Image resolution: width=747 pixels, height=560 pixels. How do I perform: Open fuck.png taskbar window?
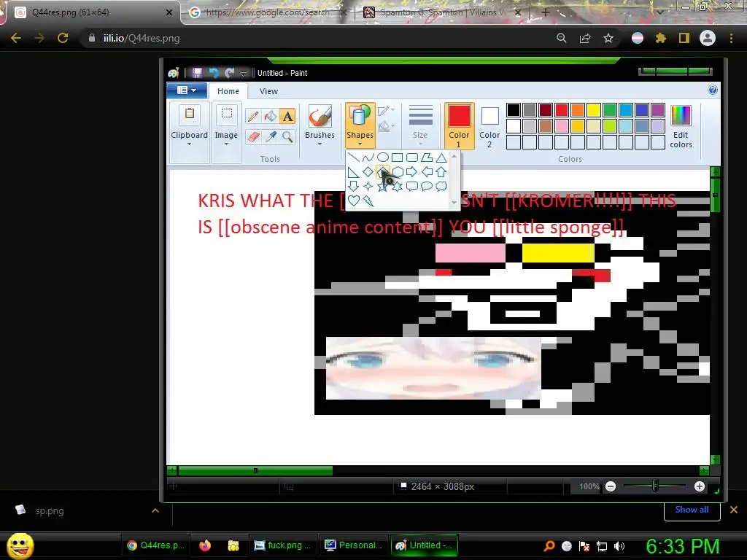point(282,545)
